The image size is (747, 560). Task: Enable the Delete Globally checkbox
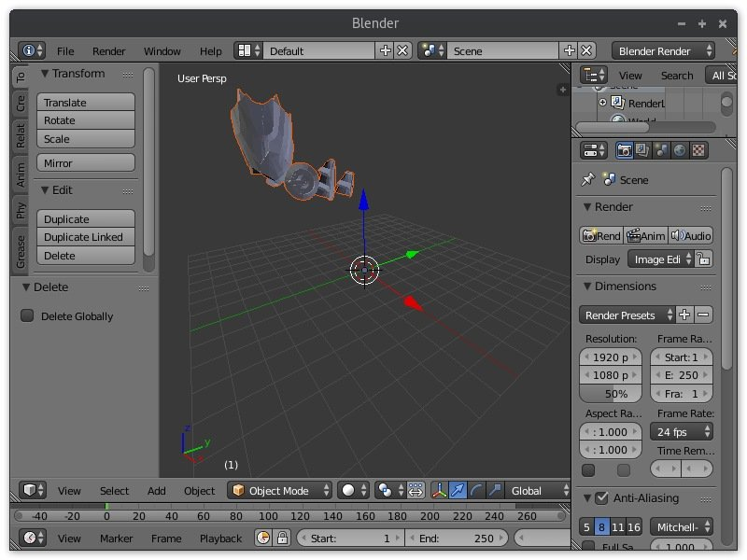click(x=27, y=315)
